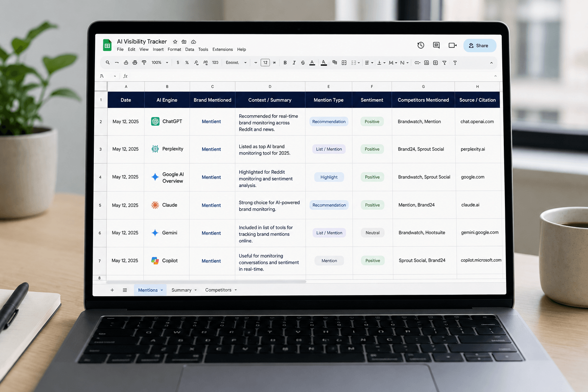Screen dimensions: 588x392
Task: Open the File menu
Action: coord(120,49)
